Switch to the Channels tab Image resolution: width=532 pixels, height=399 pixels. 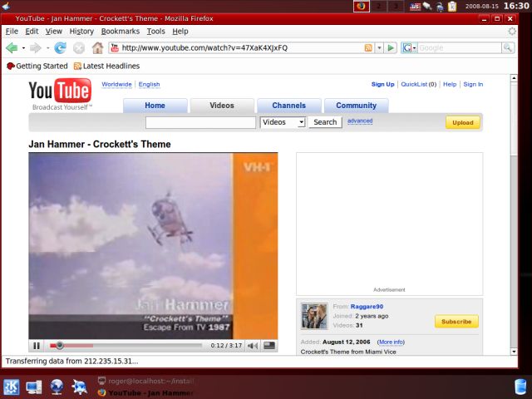tap(289, 106)
